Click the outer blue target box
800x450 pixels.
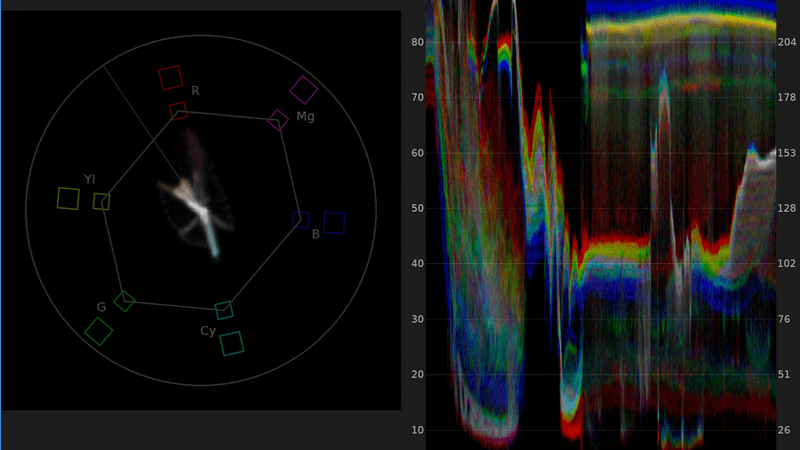pos(334,223)
